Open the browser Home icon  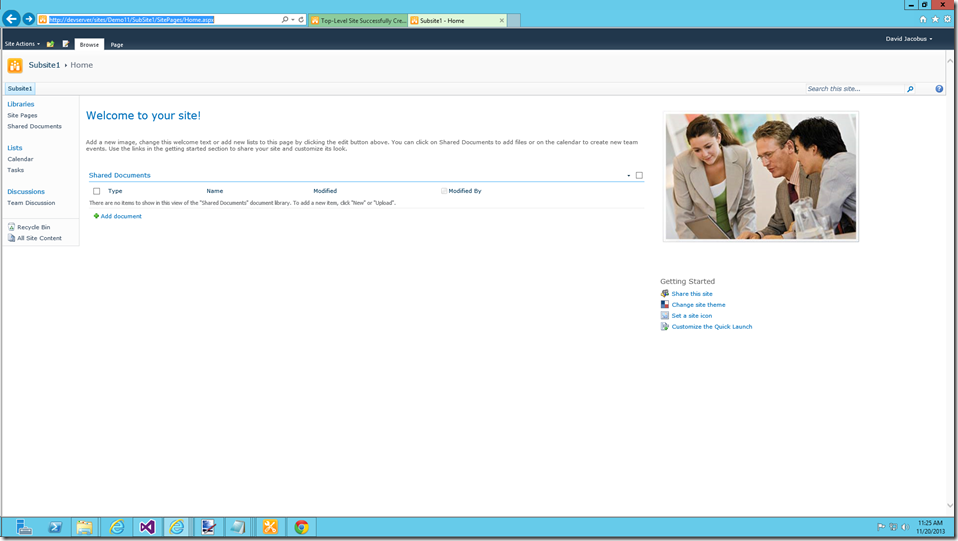click(923, 20)
